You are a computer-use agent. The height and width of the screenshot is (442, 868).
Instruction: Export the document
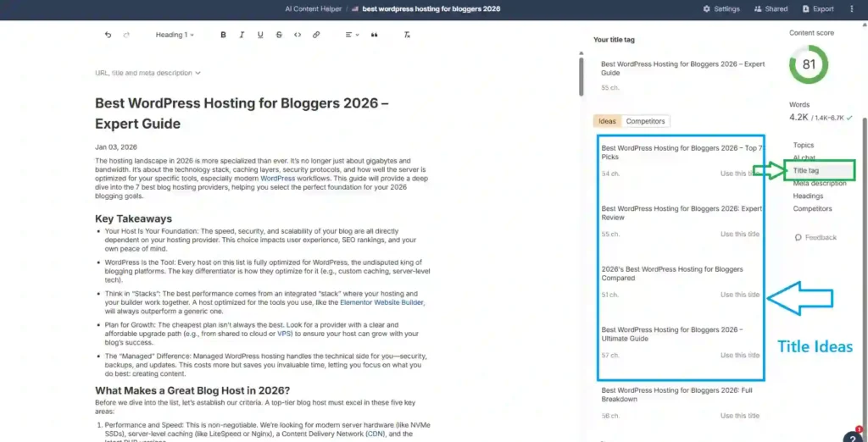point(818,8)
